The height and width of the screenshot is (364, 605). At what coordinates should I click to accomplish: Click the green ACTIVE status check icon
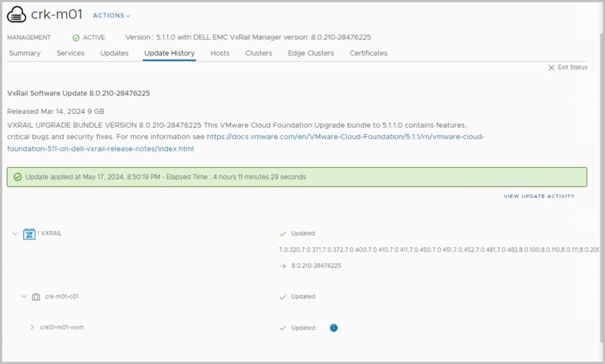76,37
